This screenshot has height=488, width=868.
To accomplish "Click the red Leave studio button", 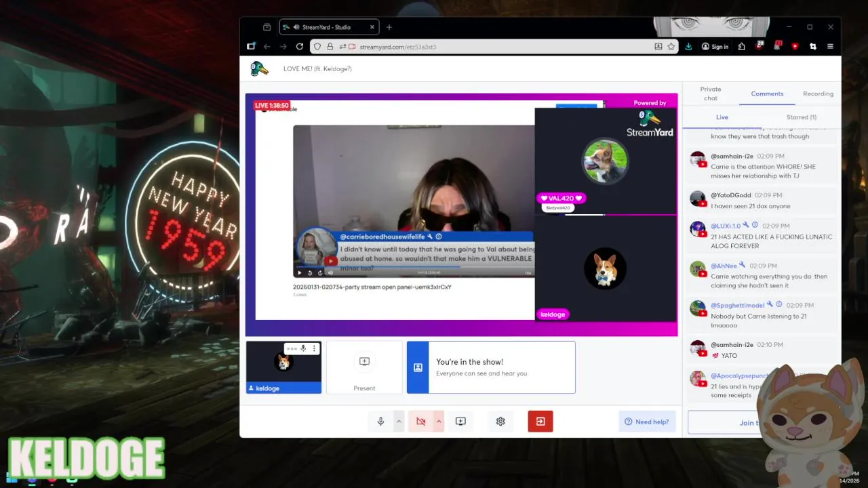I will click(x=540, y=422).
